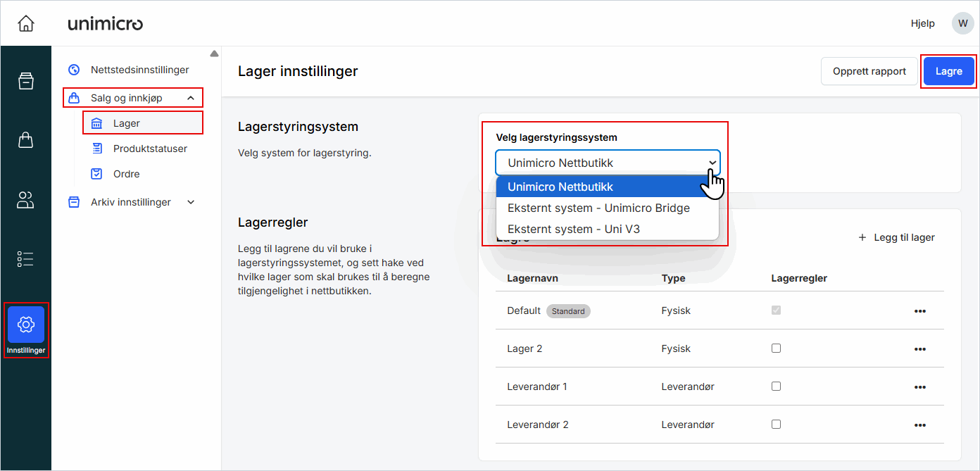
Task: Select Eksternt system - Uni V3 option
Action: point(573,229)
